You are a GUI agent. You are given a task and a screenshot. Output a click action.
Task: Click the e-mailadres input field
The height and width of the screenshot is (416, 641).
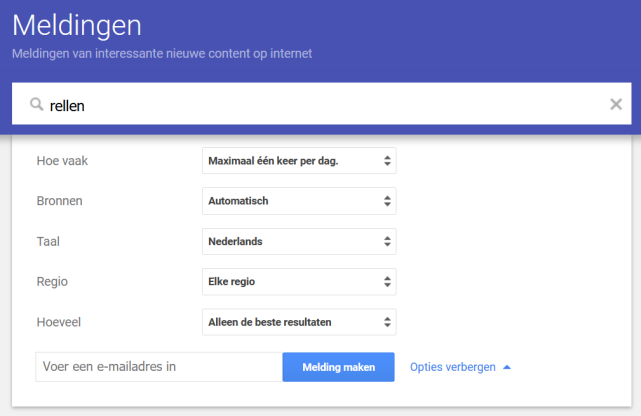(159, 367)
